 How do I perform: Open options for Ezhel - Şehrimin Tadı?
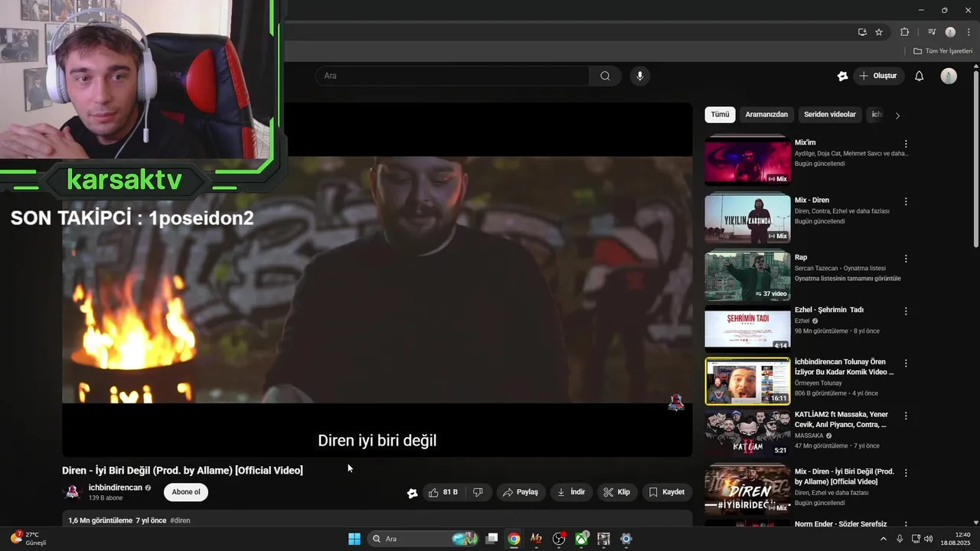point(906,311)
